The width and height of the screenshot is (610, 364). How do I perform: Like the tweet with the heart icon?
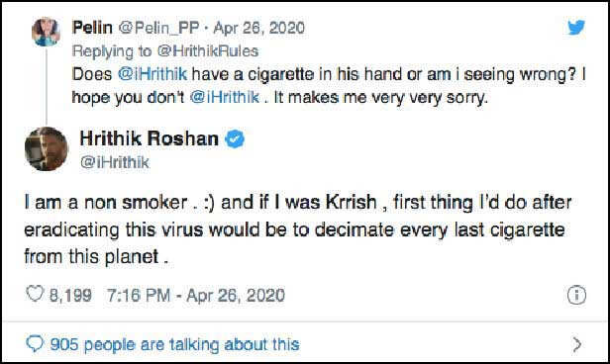(x=35, y=294)
